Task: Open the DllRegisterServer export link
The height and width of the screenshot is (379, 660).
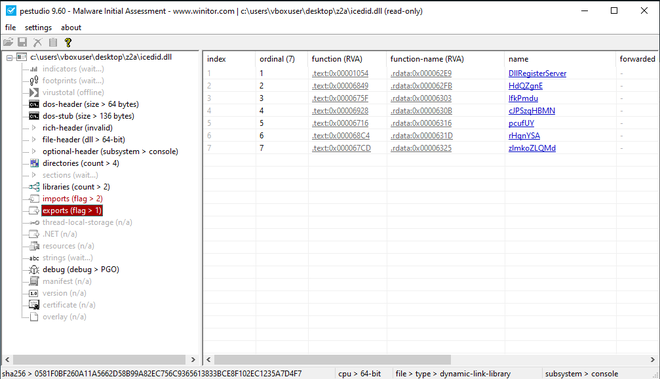Action: tap(537, 74)
